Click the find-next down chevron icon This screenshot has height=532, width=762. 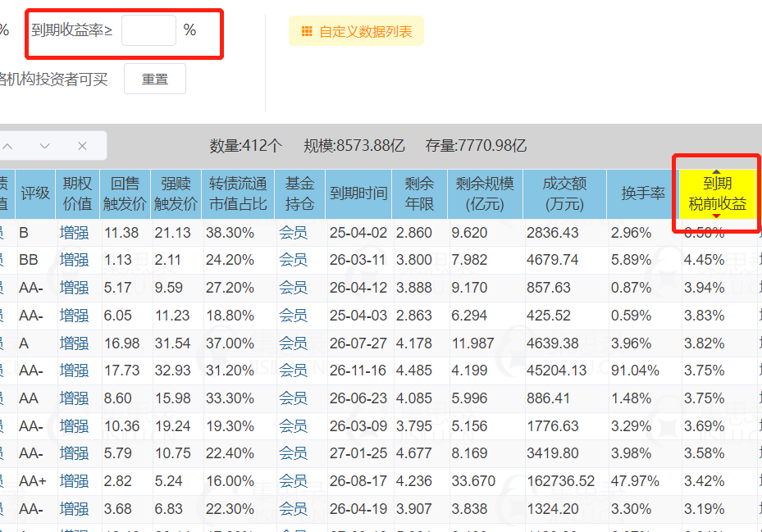[x=45, y=146]
